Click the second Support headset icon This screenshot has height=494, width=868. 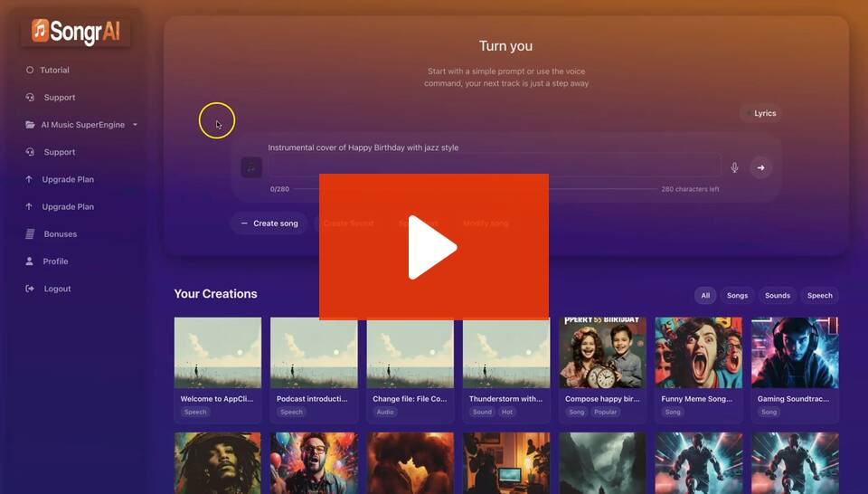click(x=30, y=152)
